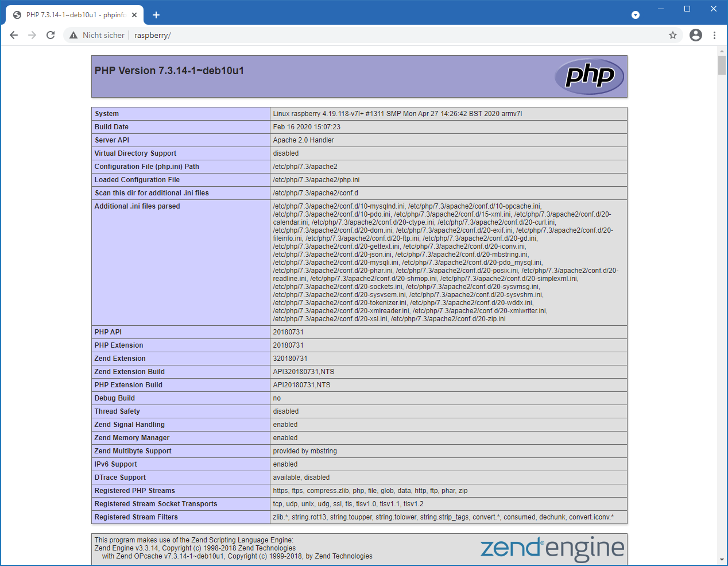This screenshot has width=728, height=566.
Task: Open the user profile avatar
Action: point(695,35)
